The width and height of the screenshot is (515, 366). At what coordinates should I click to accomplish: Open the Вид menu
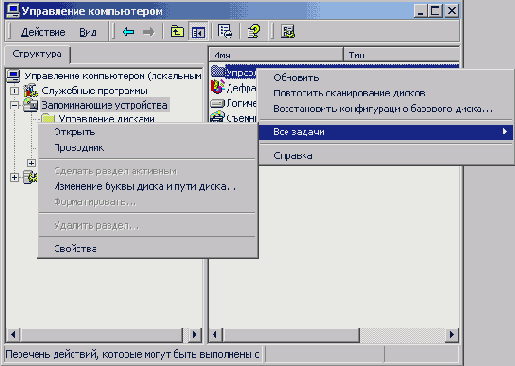88,32
